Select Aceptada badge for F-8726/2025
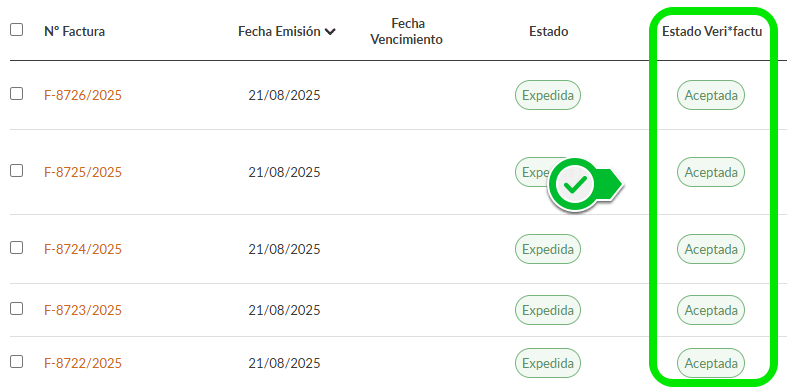This screenshot has height=388, width=787. pyautogui.click(x=711, y=95)
